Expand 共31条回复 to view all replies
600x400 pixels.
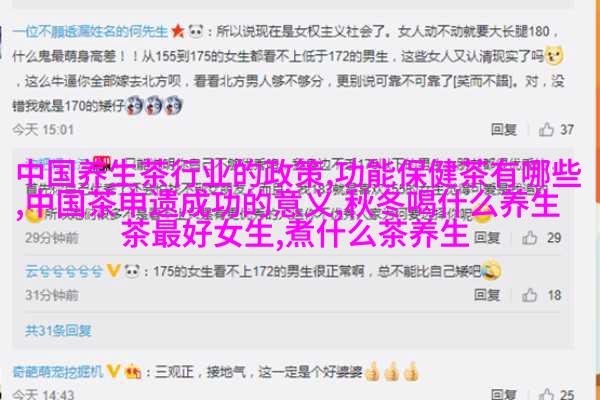pyautogui.click(x=58, y=330)
